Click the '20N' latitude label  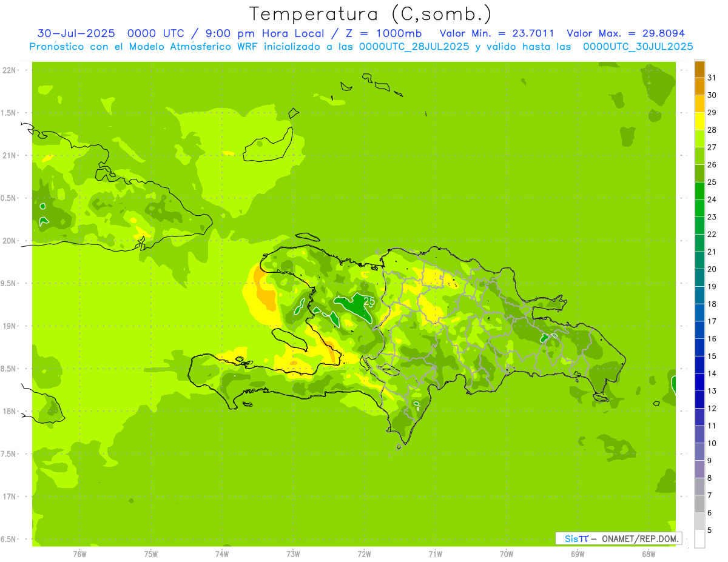9,241
